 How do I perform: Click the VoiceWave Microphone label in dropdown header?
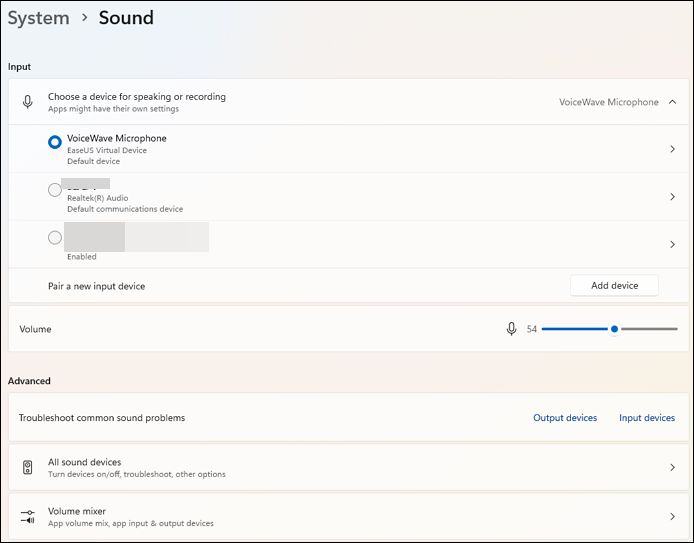(608, 102)
